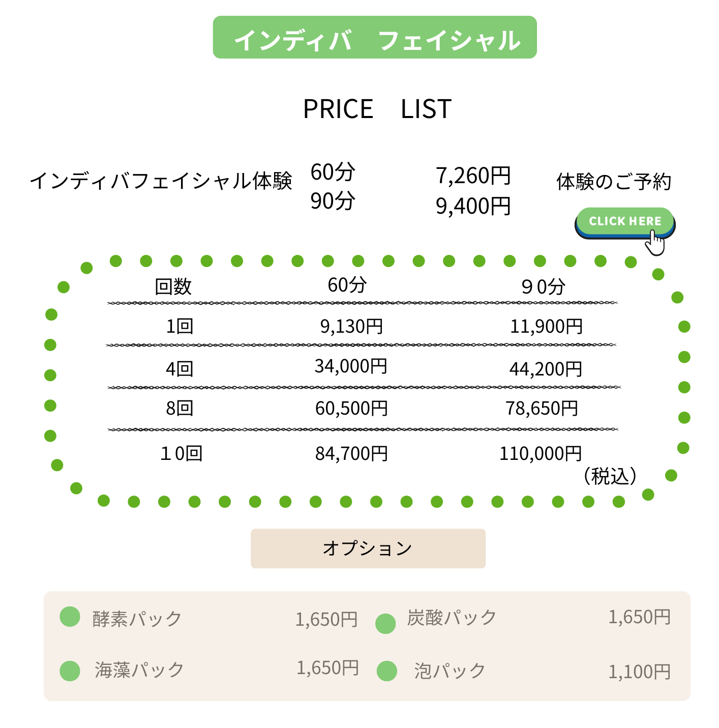The height and width of the screenshot is (728, 719).
Task: Click the 7,260円 trial price
Action: point(473,176)
